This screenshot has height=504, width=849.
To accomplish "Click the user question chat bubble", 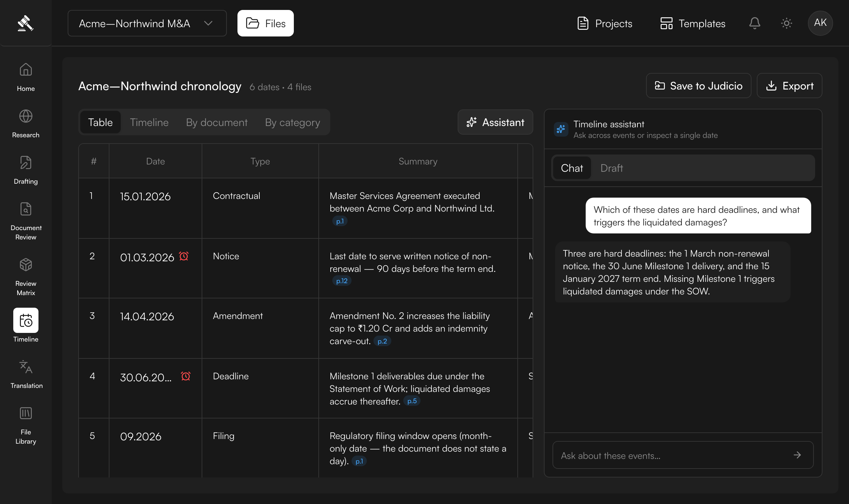I will (698, 216).
